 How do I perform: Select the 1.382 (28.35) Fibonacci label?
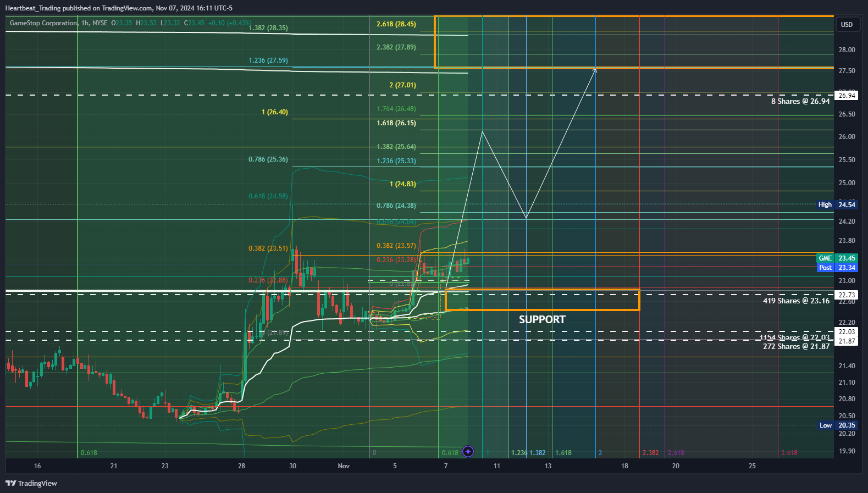pyautogui.click(x=268, y=28)
